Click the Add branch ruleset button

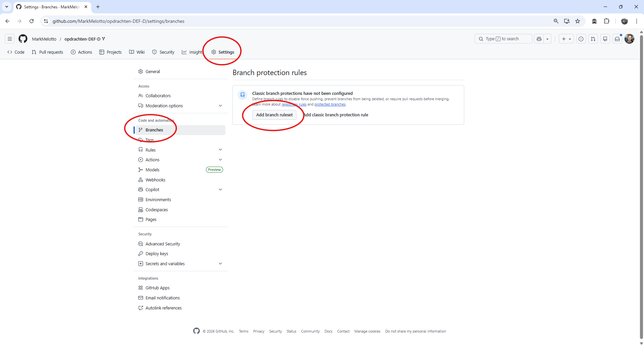[274, 115]
